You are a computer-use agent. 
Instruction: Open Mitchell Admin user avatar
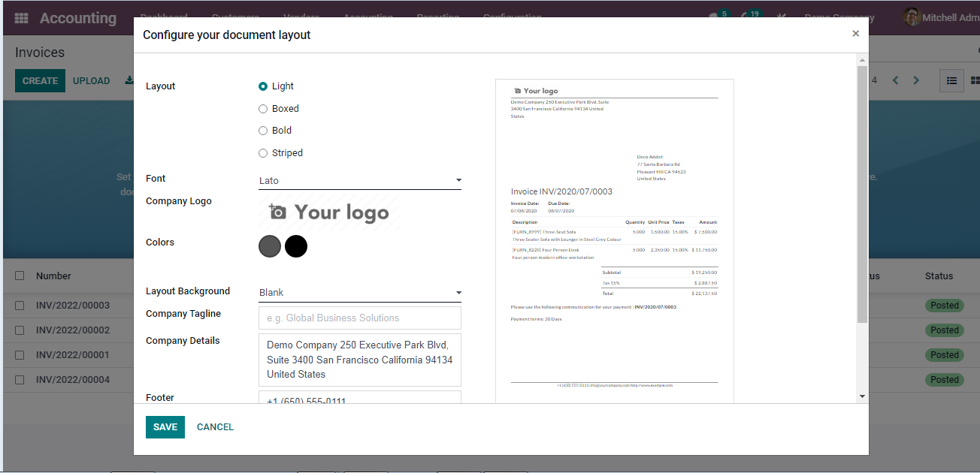[x=912, y=17]
